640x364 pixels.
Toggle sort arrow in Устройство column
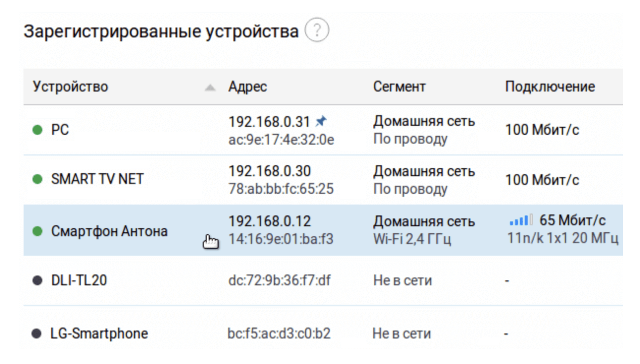click(x=210, y=88)
